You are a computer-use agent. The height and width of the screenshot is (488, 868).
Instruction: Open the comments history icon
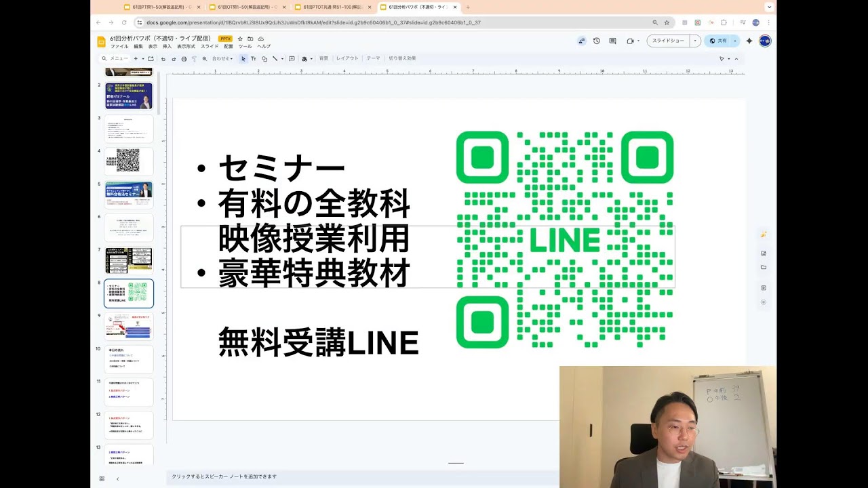pyautogui.click(x=612, y=41)
